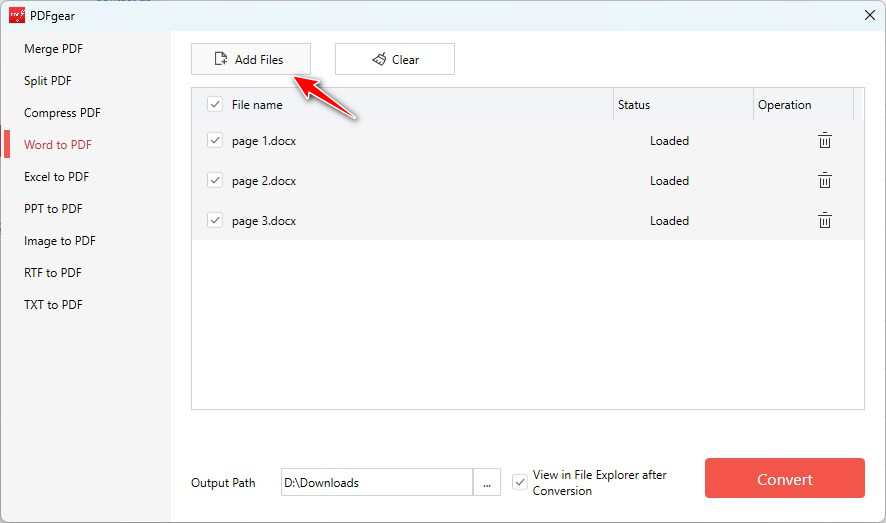Image resolution: width=886 pixels, height=523 pixels.
Task: Browse for output folder with the ellipsis button
Action: pos(487,482)
